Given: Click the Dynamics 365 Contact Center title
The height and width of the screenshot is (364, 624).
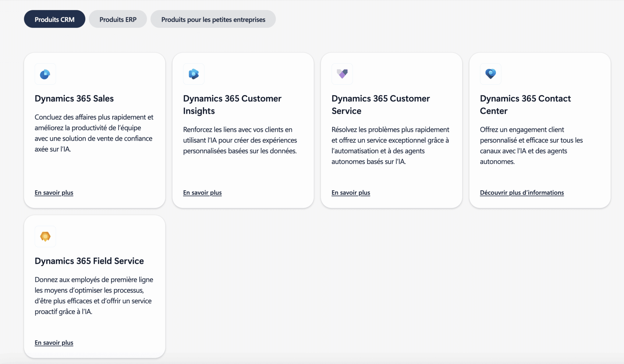Looking at the screenshot, I should point(525,105).
